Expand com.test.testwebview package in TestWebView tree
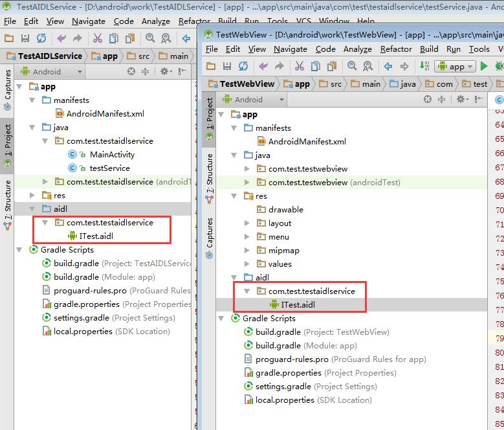The width and height of the screenshot is (504, 430). [247, 169]
